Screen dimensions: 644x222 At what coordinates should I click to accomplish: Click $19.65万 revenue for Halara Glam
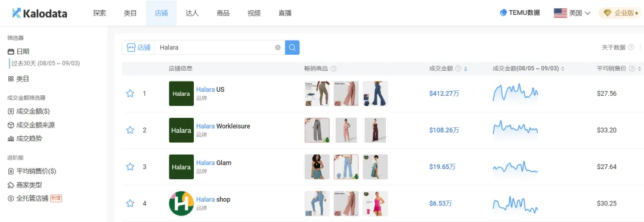coord(442,167)
